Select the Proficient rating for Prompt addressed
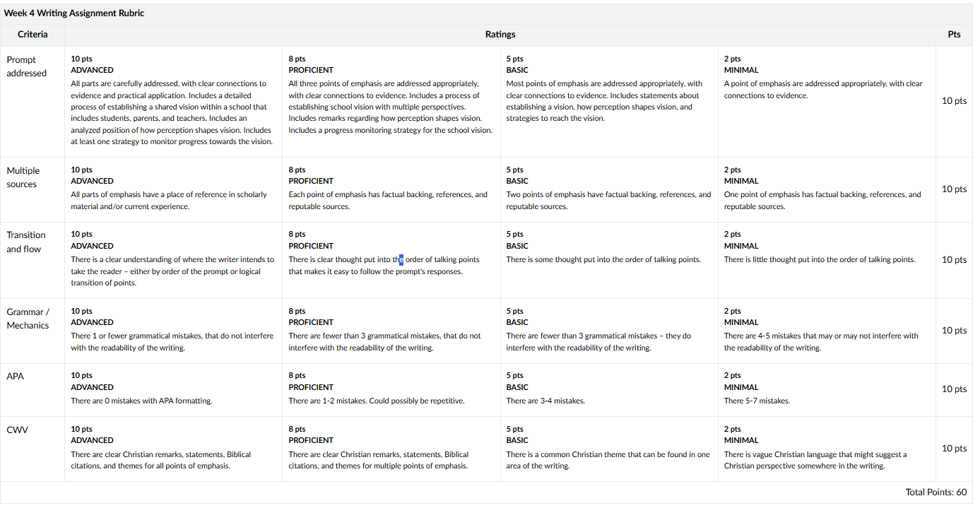980x508 pixels. [x=391, y=101]
